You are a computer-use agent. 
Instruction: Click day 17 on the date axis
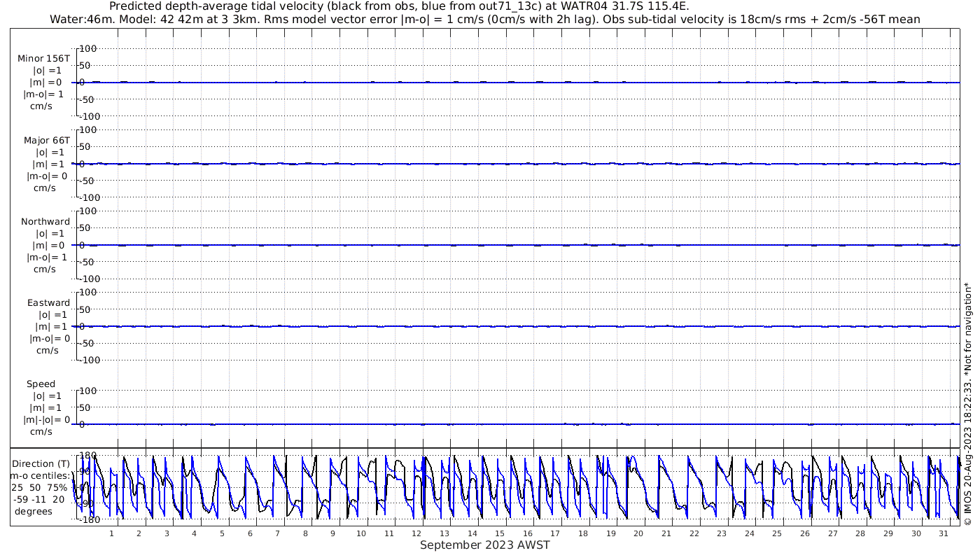coord(555,533)
